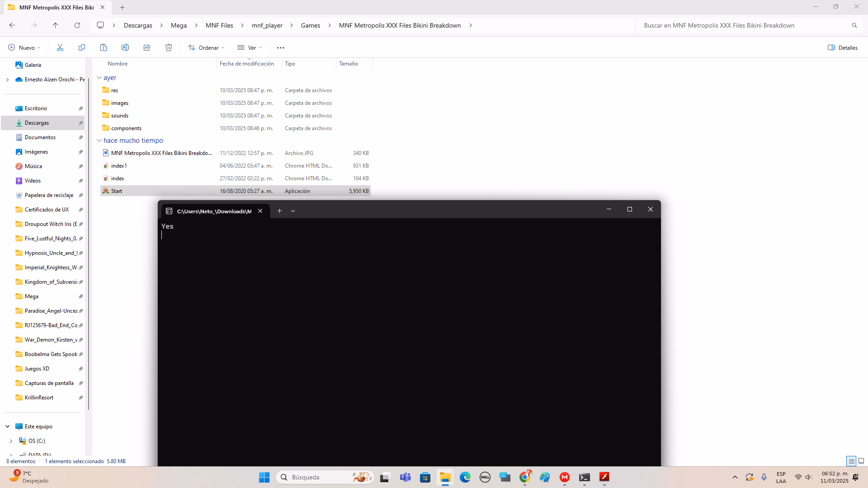Image resolution: width=868 pixels, height=488 pixels.
Task: Refresh the current folder view
Action: [x=77, y=25]
